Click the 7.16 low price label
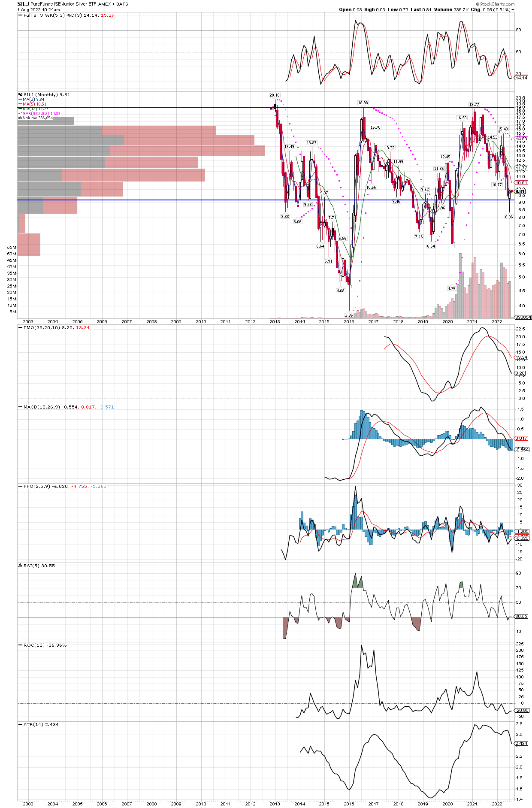 tap(419, 237)
